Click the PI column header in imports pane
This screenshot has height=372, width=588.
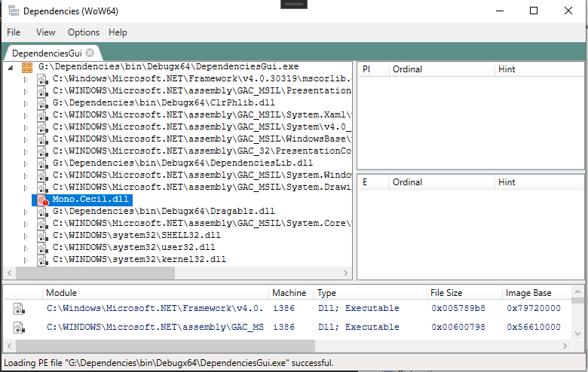click(x=373, y=69)
